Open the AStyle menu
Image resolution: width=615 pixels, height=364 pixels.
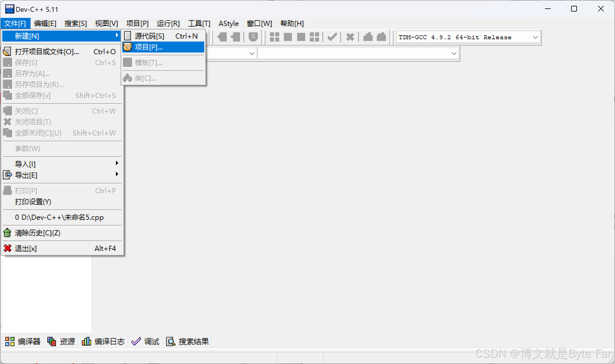[x=228, y=23]
